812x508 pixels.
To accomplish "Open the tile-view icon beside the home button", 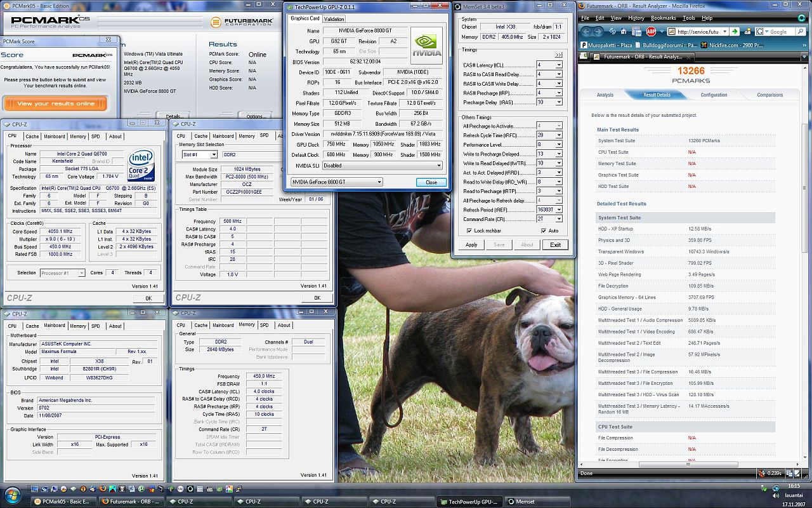I will point(636,32).
